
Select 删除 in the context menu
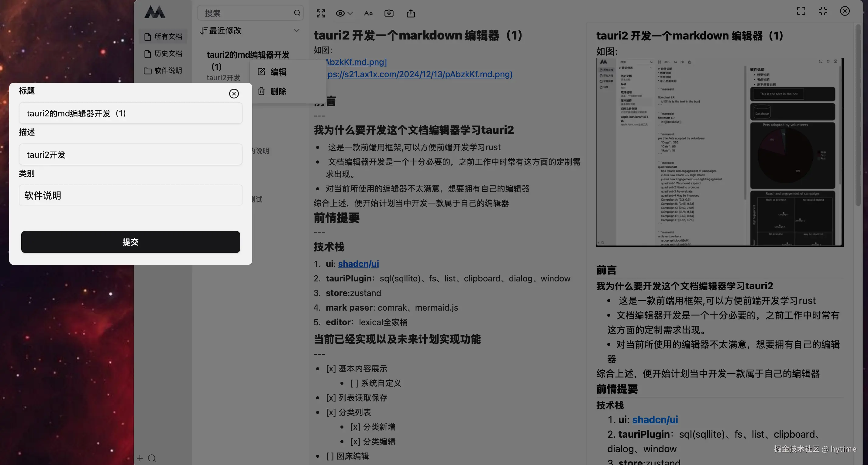pos(278,91)
